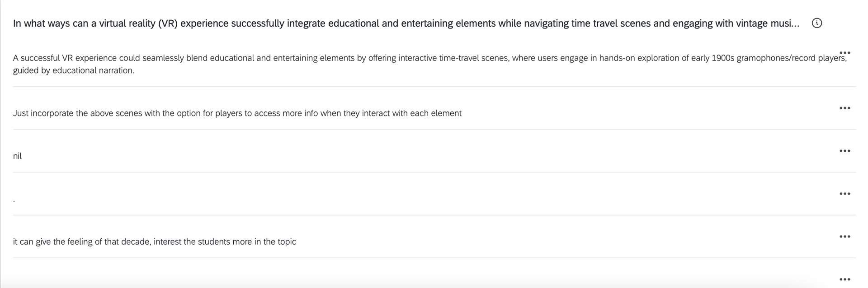
Task: Open the three-dot menu for 'feeling of that decade' response
Action: (844, 237)
